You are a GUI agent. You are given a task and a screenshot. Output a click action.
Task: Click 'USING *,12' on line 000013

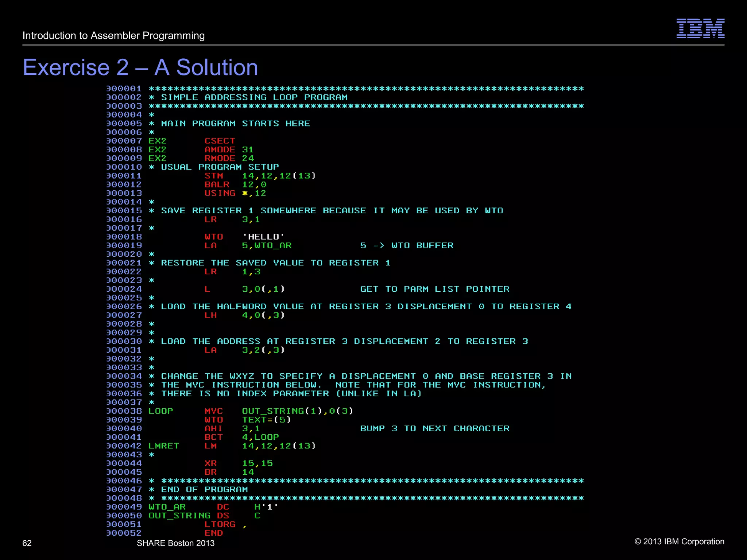tap(235, 194)
